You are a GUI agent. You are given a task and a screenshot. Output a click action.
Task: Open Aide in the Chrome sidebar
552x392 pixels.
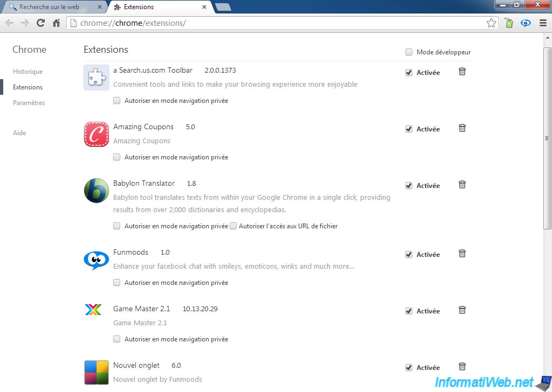click(19, 133)
